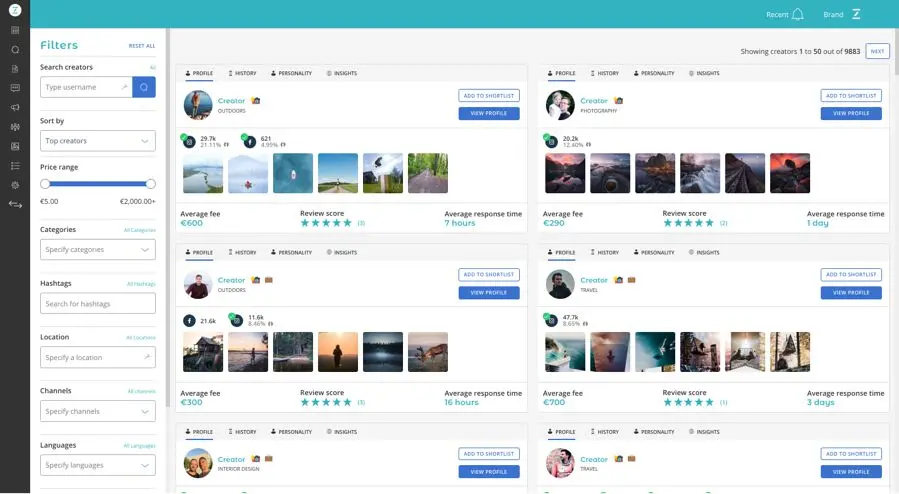
Task: Open the messages chat icon in the sidebar
Action: tap(15, 87)
